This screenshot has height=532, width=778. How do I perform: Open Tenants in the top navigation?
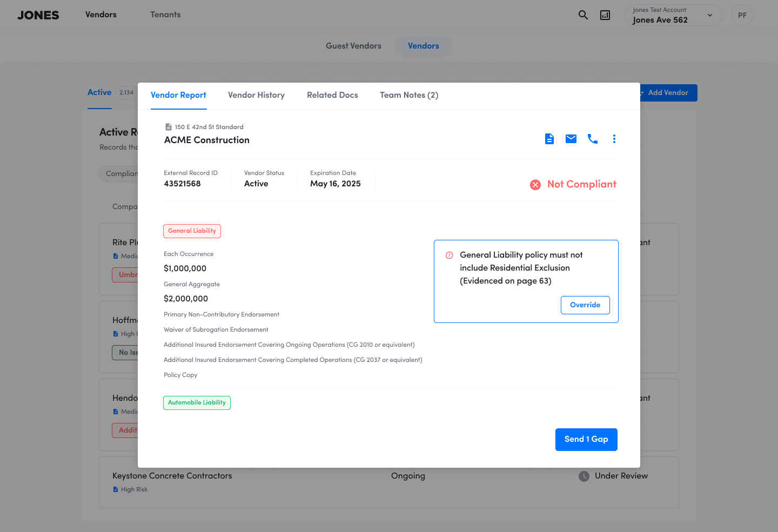(x=165, y=15)
